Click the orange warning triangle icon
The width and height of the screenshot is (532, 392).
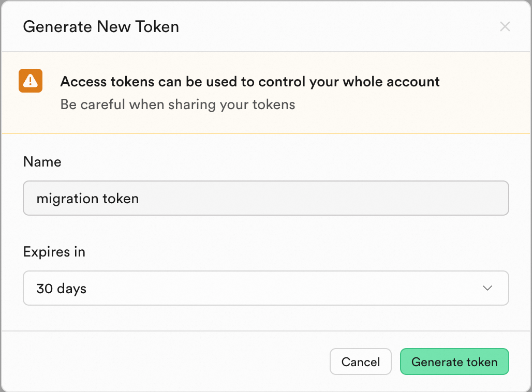(x=31, y=81)
